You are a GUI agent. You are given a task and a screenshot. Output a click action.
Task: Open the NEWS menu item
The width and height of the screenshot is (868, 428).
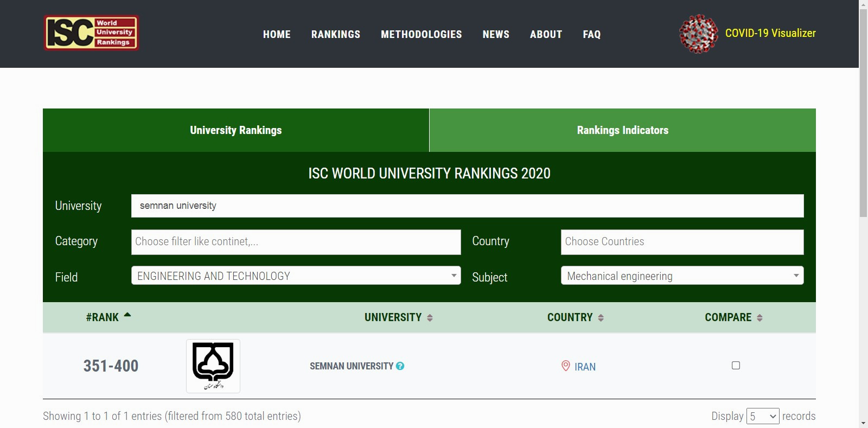click(496, 34)
